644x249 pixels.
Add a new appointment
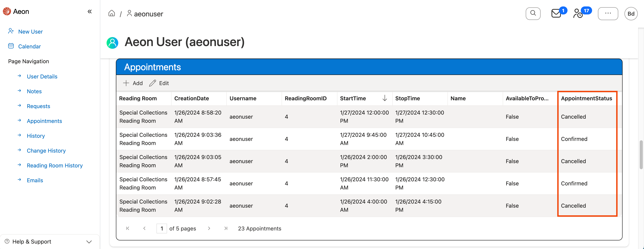[133, 83]
